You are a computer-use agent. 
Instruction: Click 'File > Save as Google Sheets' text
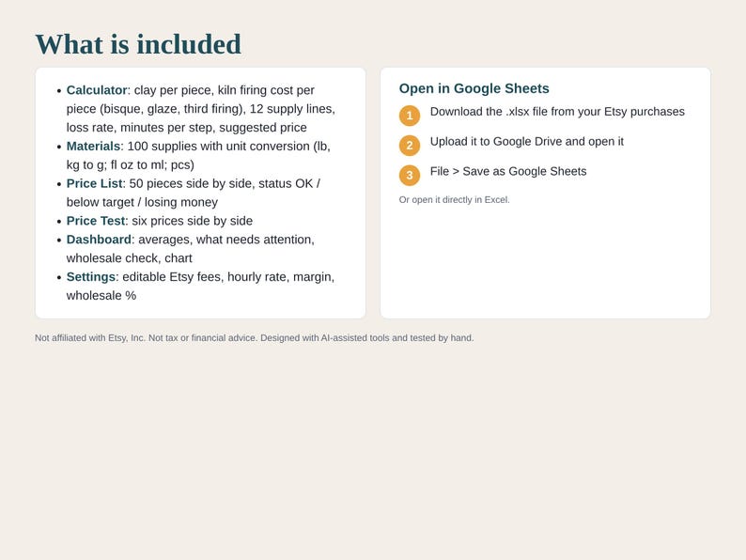pos(508,171)
